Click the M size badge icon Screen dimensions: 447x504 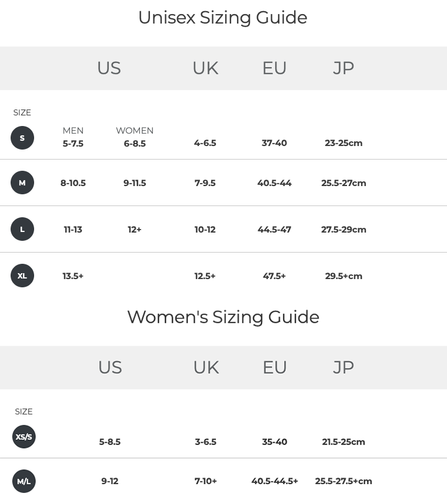pos(22,183)
